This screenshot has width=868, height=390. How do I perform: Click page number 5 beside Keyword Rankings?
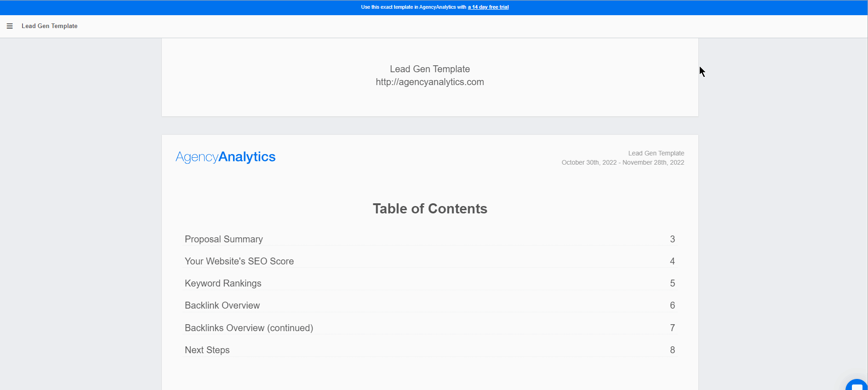[x=672, y=283]
